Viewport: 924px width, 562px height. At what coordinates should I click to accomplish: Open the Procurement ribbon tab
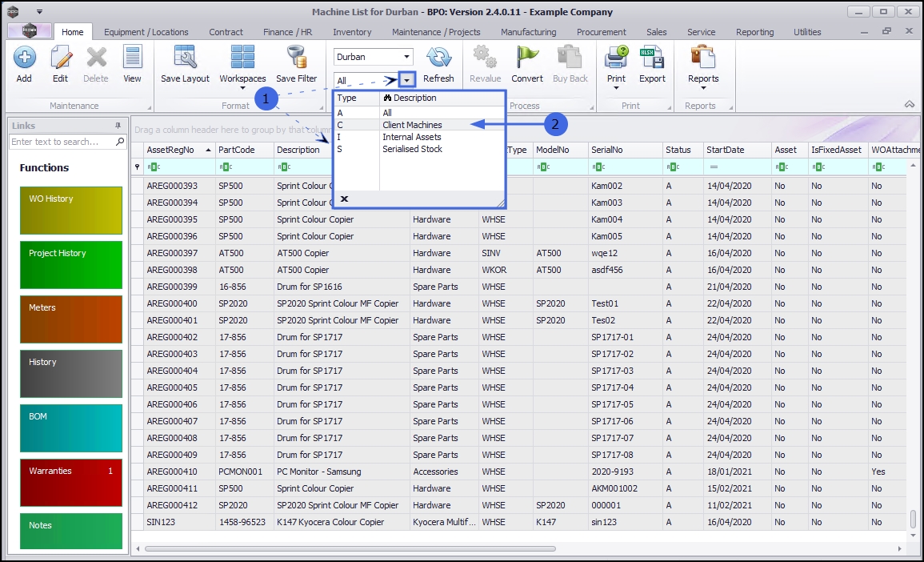(x=601, y=32)
